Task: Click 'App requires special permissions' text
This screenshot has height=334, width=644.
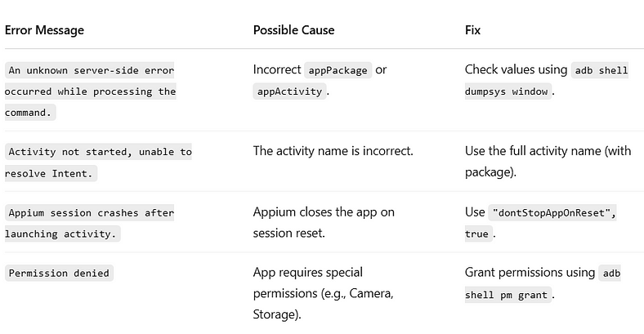Action: tap(324, 293)
